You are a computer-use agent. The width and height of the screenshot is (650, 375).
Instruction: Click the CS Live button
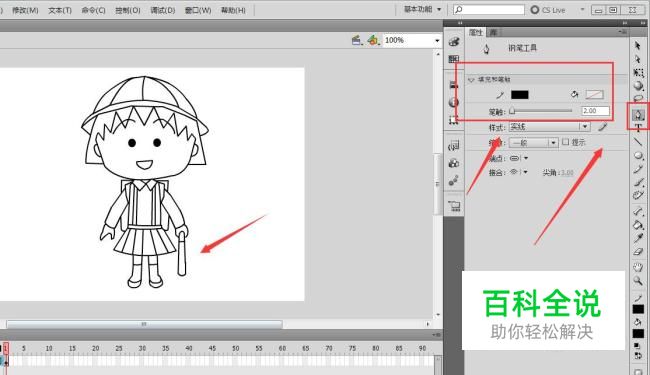548,10
